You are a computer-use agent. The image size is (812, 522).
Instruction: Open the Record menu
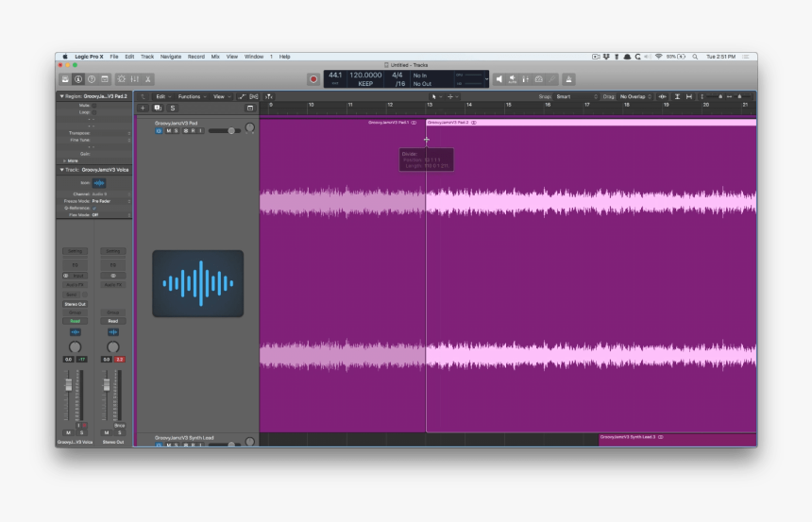click(195, 57)
